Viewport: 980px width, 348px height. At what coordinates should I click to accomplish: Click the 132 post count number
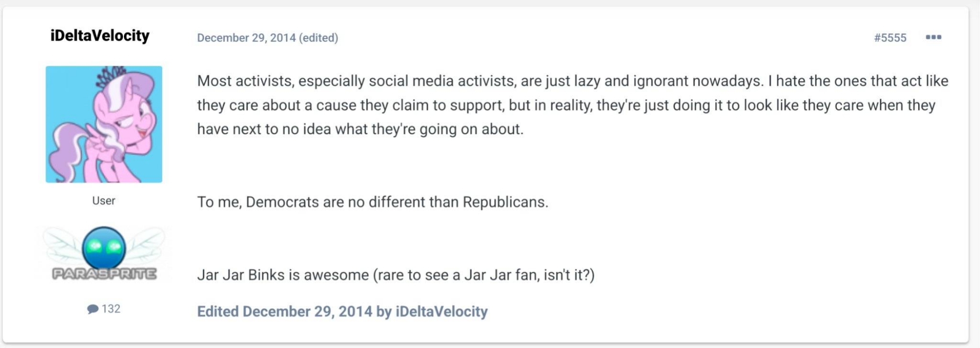(x=111, y=309)
